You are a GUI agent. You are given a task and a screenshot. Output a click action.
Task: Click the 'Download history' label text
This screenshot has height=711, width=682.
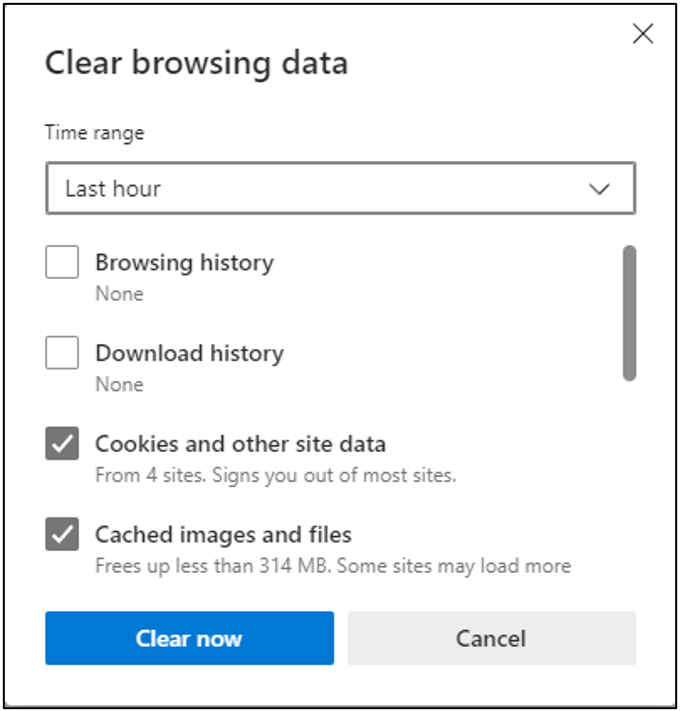coord(190,354)
